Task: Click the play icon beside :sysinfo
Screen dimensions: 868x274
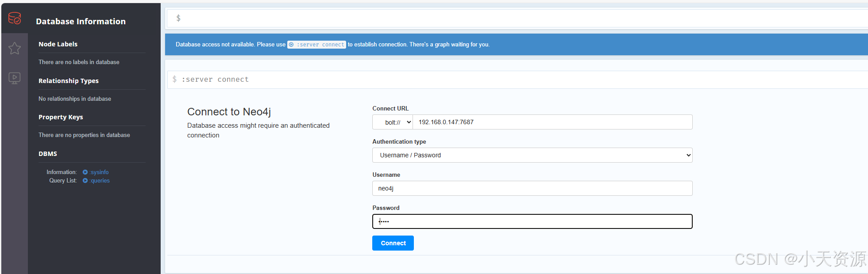Action: (x=85, y=172)
